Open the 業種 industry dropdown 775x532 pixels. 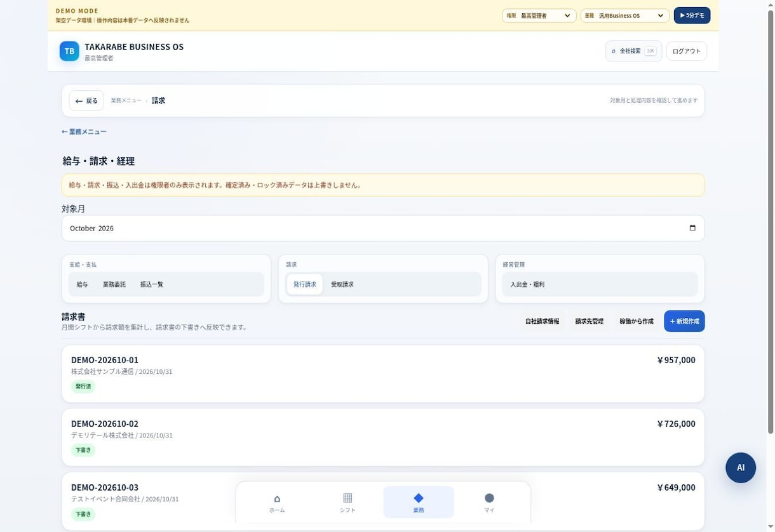coord(625,15)
